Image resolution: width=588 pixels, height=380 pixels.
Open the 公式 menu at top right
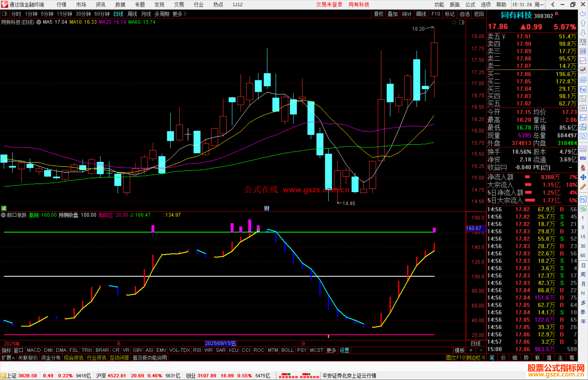[470, 5]
